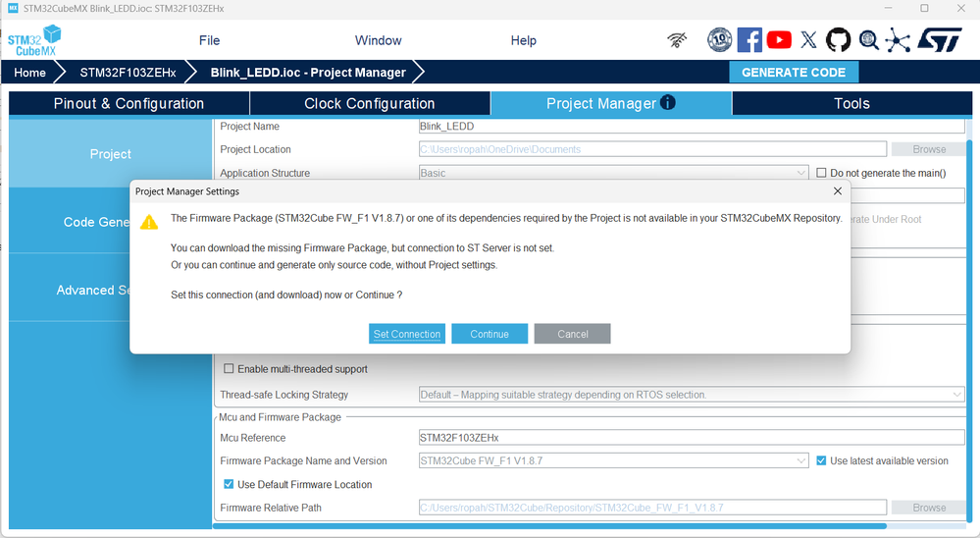980x538 pixels.
Task: Open the Help menu
Action: click(523, 40)
